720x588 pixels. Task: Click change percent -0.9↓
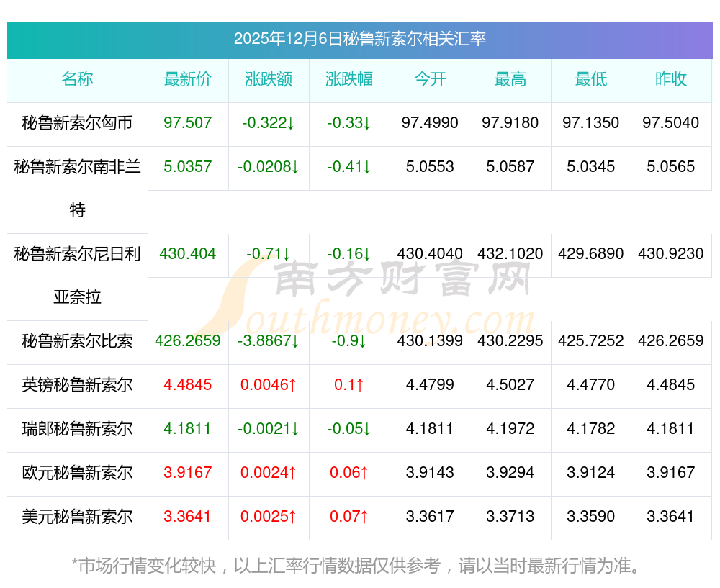click(349, 341)
